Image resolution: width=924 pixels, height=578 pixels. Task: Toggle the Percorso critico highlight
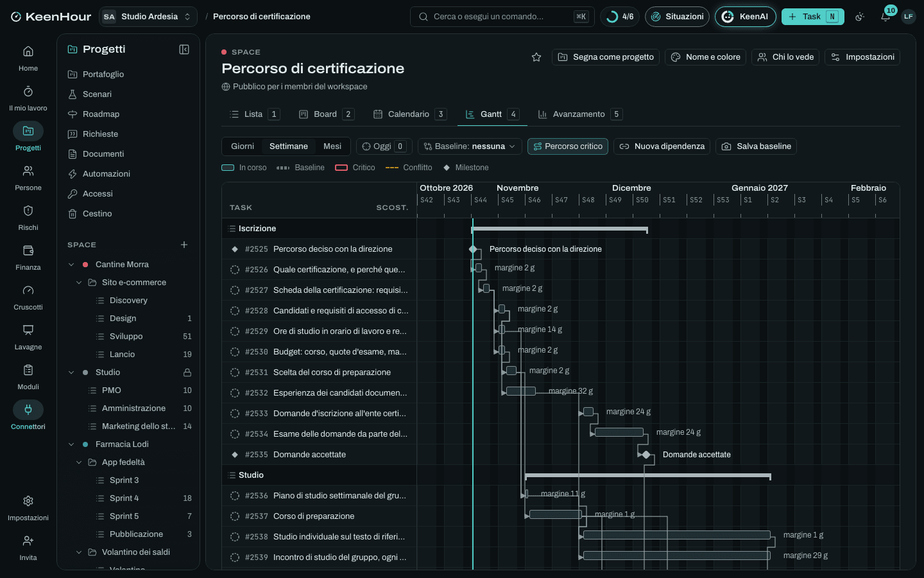coord(568,146)
